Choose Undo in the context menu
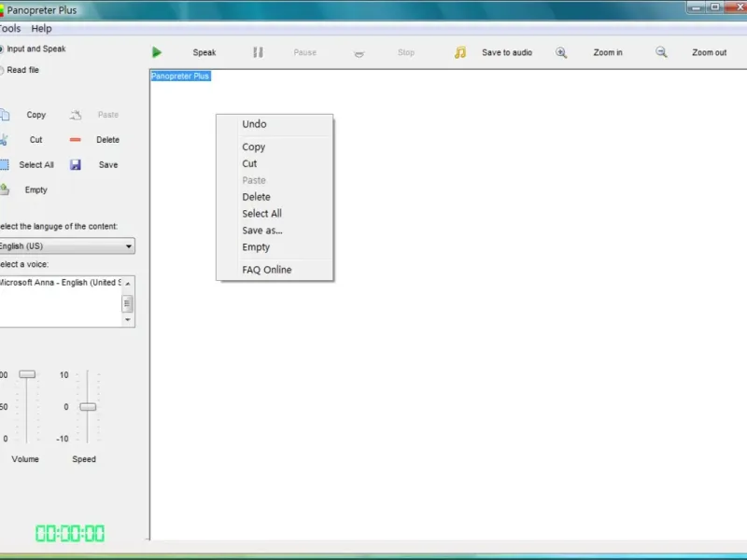The height and width of the screenshot is (560, 747). [275, 124]
